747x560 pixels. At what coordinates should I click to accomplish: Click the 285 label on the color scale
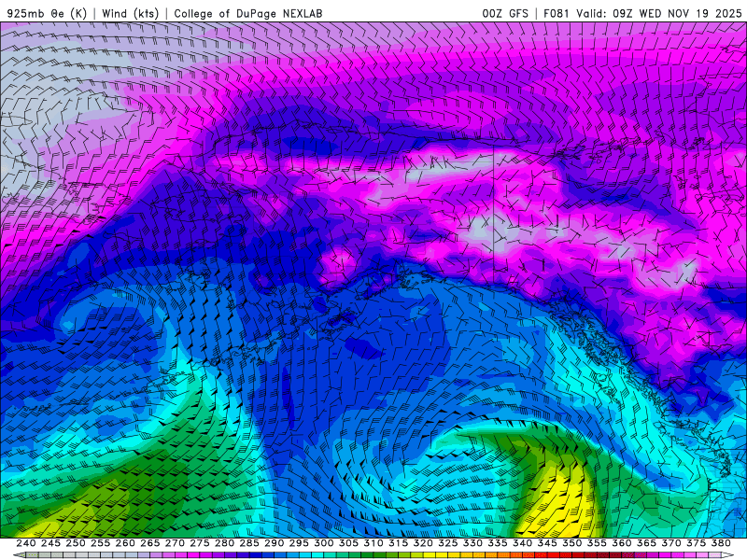coord(249,543)
